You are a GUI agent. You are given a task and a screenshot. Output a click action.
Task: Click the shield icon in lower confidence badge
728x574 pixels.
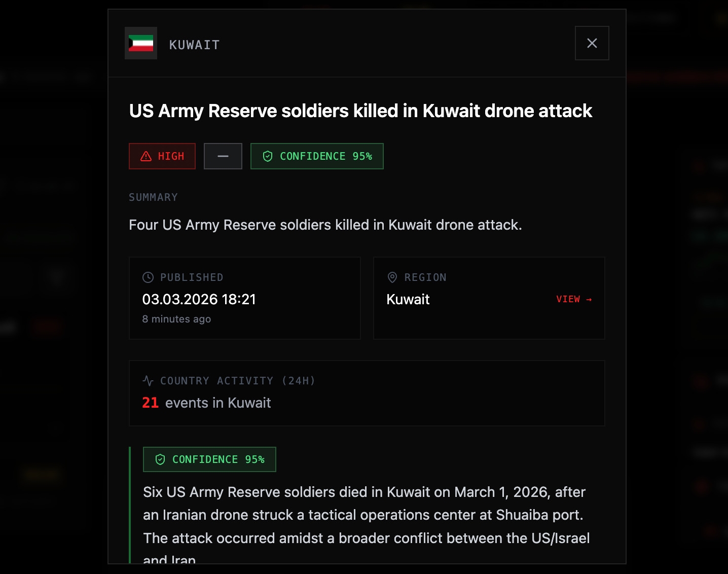160,459
